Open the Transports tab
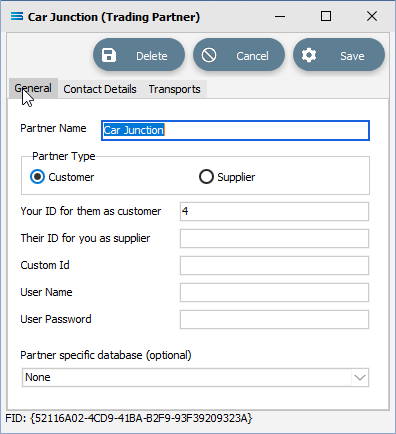The image size is (396, 434). (175, 89)
